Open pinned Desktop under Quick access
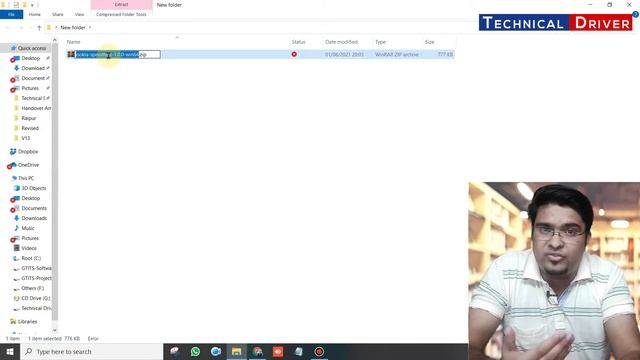640x360 pixels. (x=31, y=58)
